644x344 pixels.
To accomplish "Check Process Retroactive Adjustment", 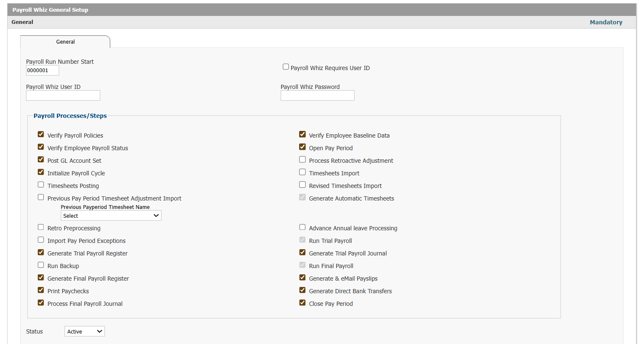I will pos(302,159).
